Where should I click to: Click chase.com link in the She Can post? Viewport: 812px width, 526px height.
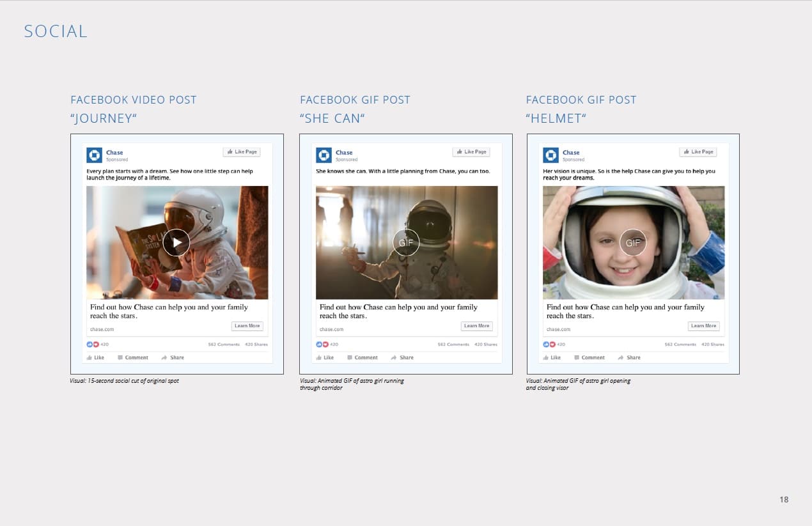(332, 329)
